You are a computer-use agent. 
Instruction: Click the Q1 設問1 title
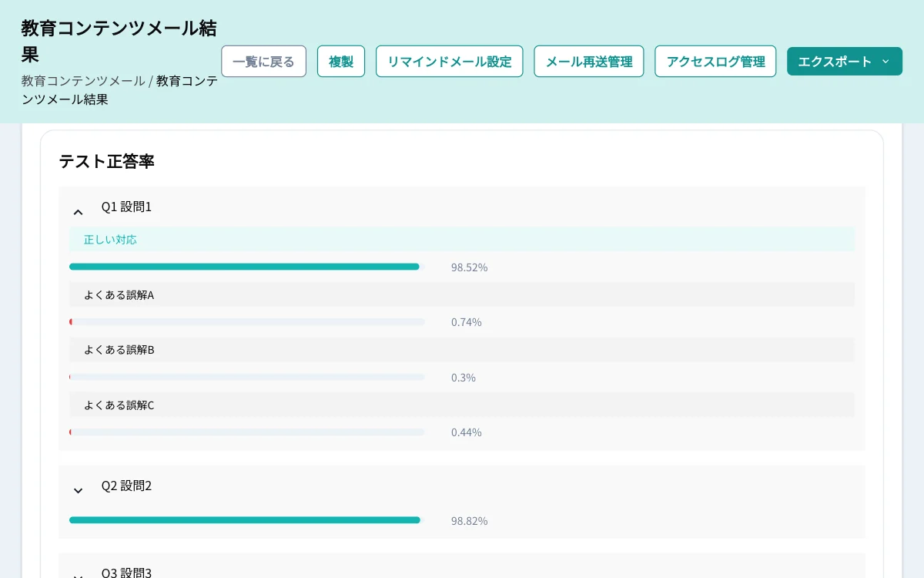tap(126, 207)
